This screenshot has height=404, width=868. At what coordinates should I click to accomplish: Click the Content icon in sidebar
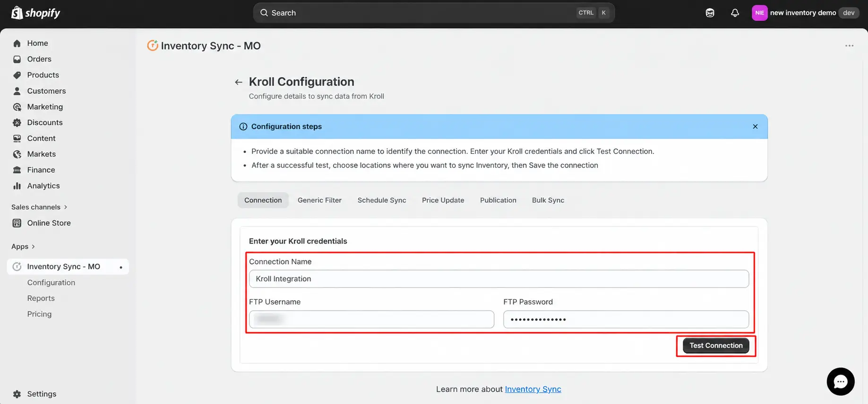[17, 138]
